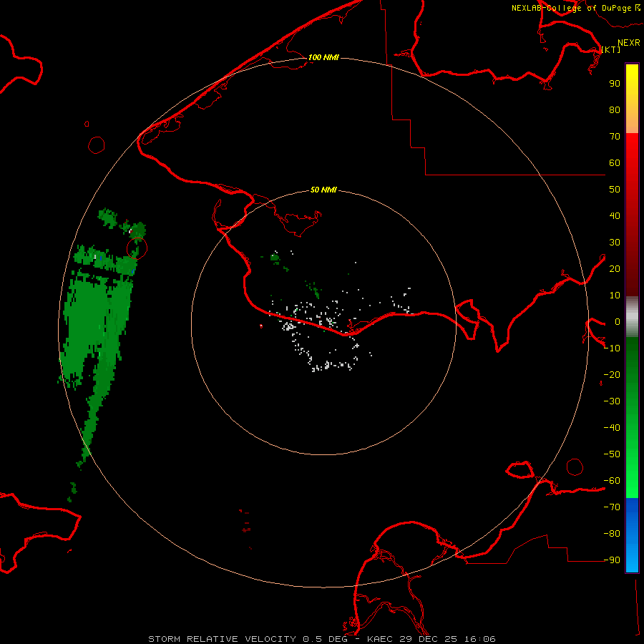Click the -60 value on velocity scale
Screen dimensions: 644x644
[x=612, y=481]
